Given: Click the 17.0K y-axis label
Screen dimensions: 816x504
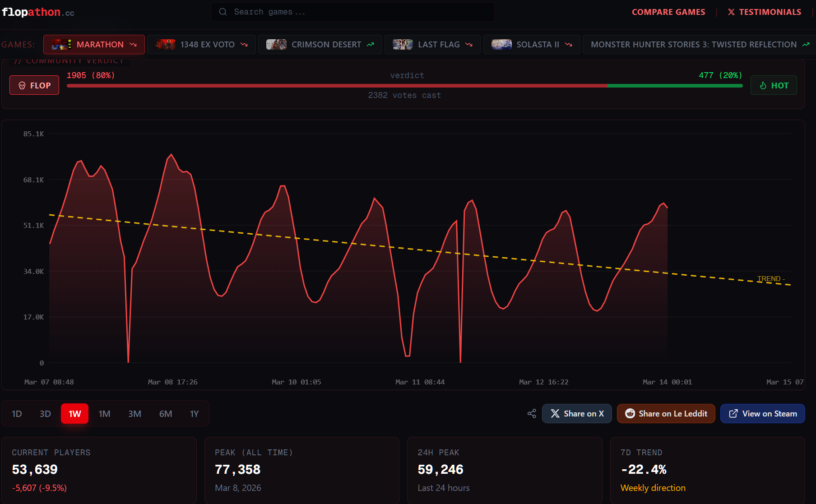Looking at the screenshot, I should coord(34,317).
